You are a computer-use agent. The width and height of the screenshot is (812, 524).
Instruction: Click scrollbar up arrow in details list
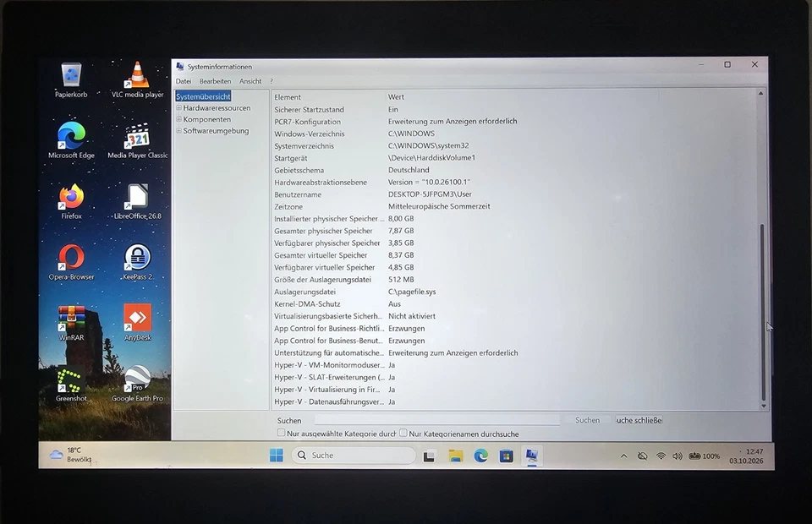click(760, 93)
